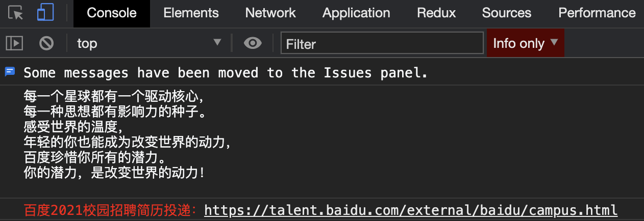Select the Console tab
This screenshot has height=221, width=644.
coord(112,13)
